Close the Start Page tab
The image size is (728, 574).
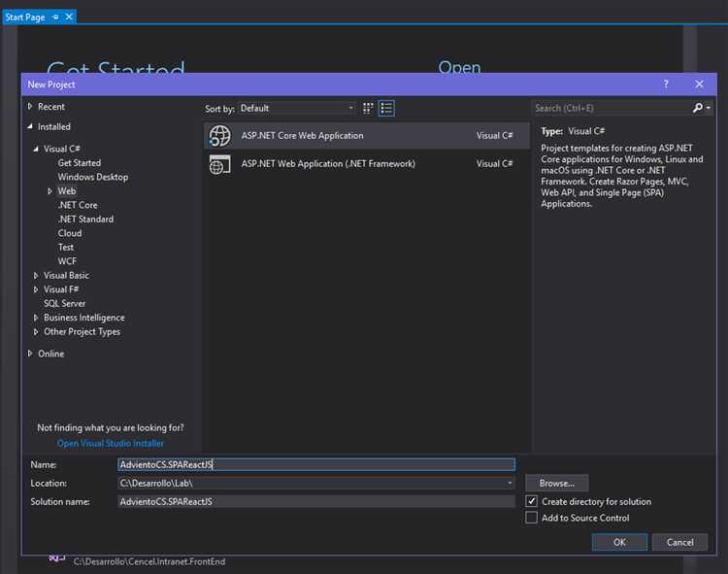(x=69, y=17)
